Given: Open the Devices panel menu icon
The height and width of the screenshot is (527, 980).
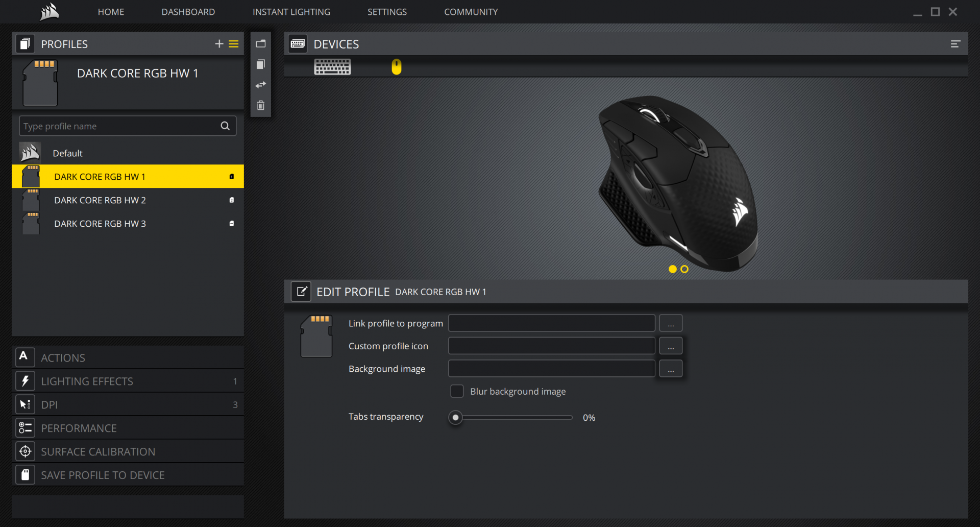Looking at the screenshot, I should point(955,44).
